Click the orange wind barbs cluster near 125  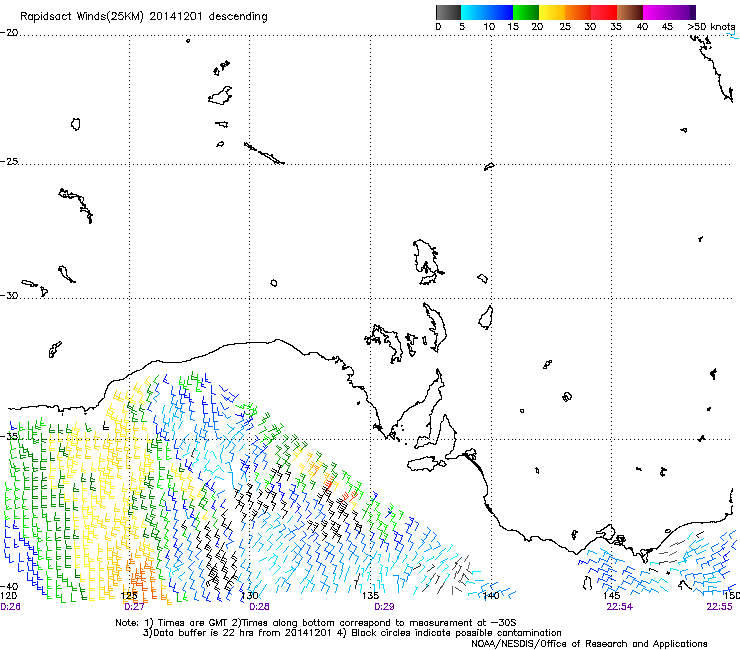coord(144,578)
